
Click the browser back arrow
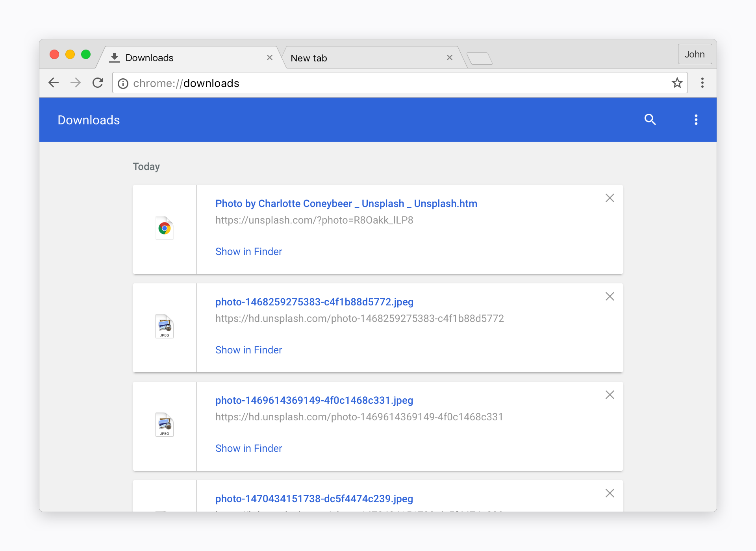[54, 83]
